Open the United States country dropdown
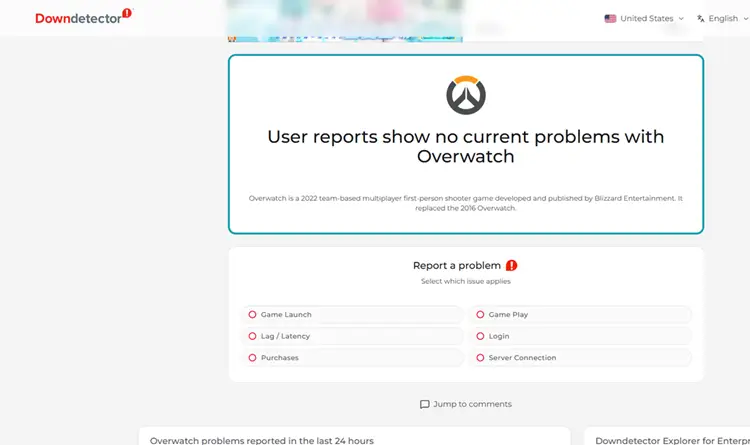750x445 pixels. [x=644, y=19]
